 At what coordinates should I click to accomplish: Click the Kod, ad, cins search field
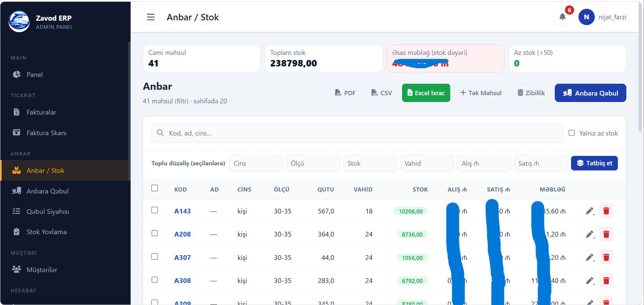[x=357, y=133]
